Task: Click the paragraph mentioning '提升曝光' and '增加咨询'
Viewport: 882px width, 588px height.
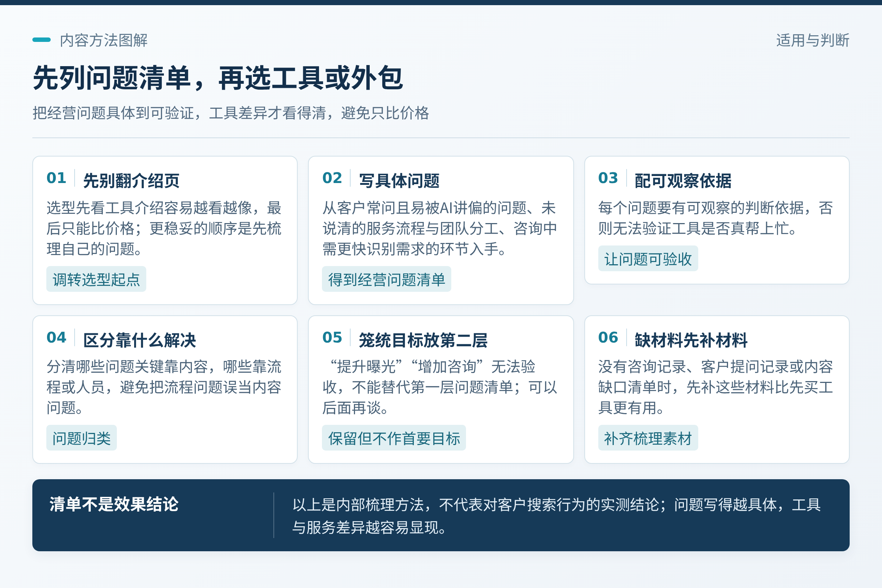Action: [x=440, y=387]
